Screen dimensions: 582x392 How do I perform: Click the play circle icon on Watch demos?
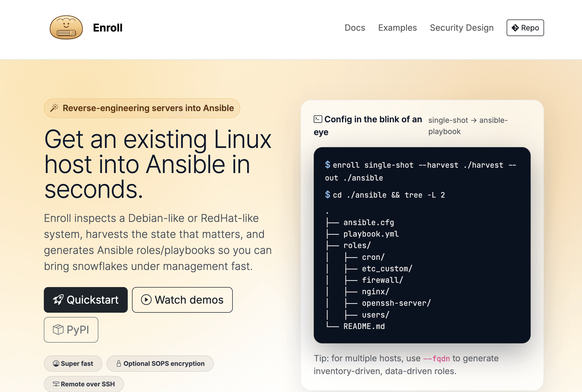(x=146, y=300)
